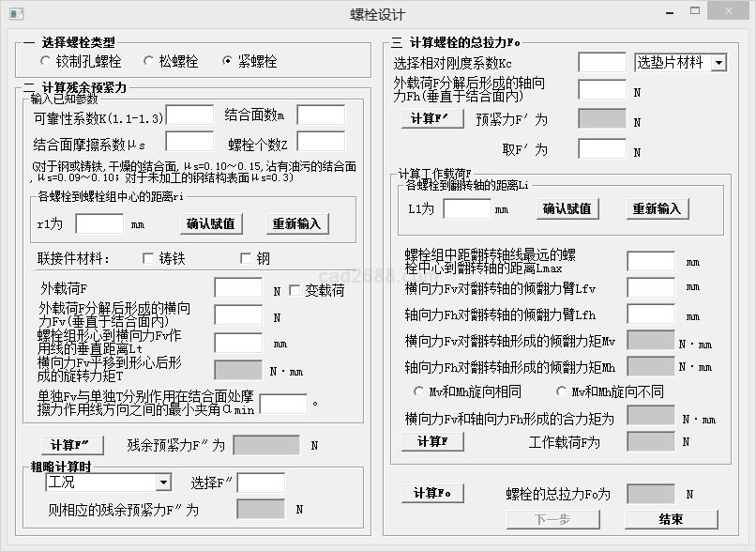Click 重新输入 next to the L1 field
The image size is (756, 552).
point(657,208)
